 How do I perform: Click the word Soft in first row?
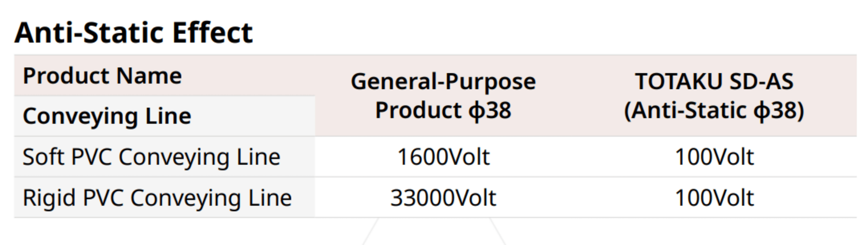pyautogui.click(x=43, y=157)
